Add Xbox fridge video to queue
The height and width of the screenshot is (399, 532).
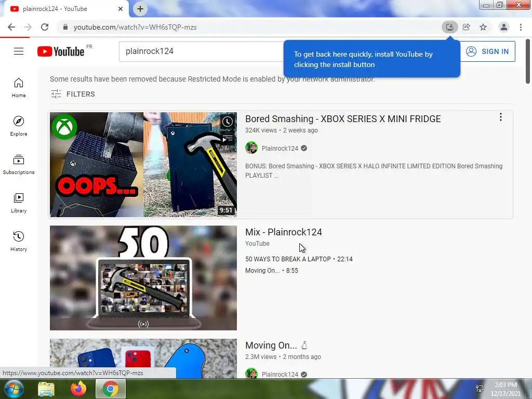[228, 139]
